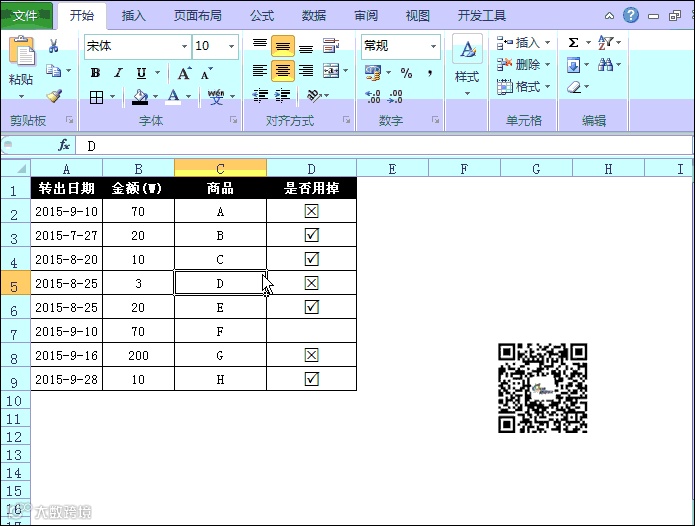Expand the Merge and Center dropdown

pos(346,70)
